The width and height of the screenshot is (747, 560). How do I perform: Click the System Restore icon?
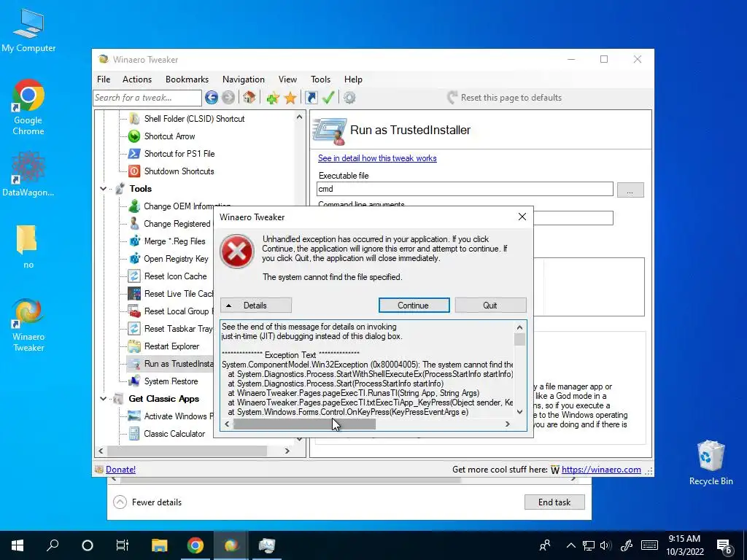[134, 381]
